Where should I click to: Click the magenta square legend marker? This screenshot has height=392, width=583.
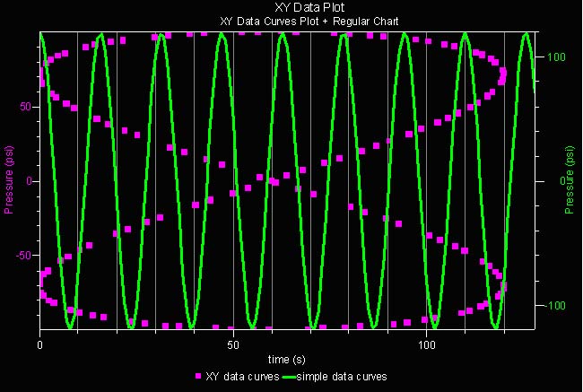pyautogui.click(x=197, y=377)
